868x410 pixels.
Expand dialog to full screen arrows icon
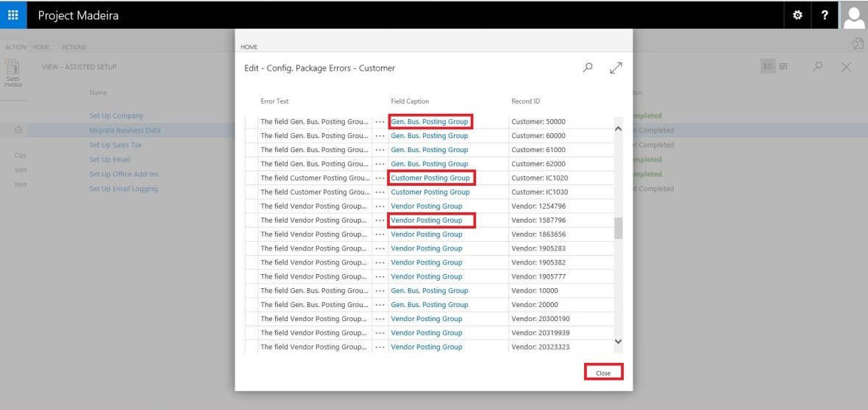[x=616, y=68]
